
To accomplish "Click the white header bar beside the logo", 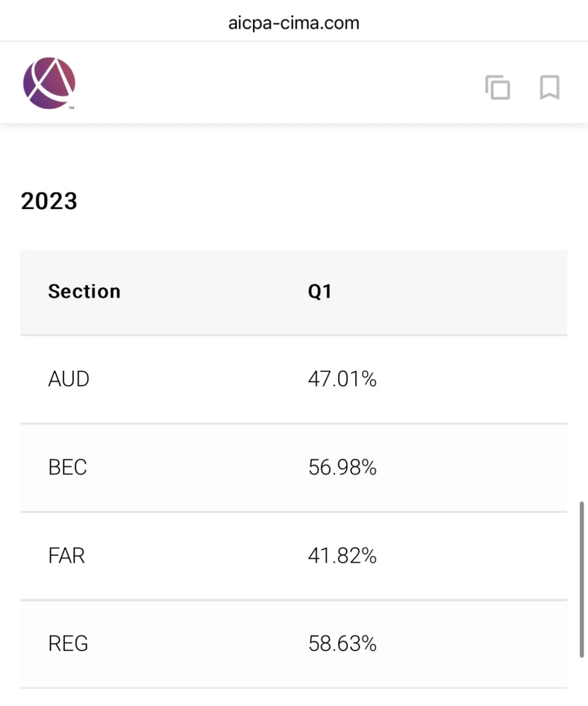I will pos(278,83).
